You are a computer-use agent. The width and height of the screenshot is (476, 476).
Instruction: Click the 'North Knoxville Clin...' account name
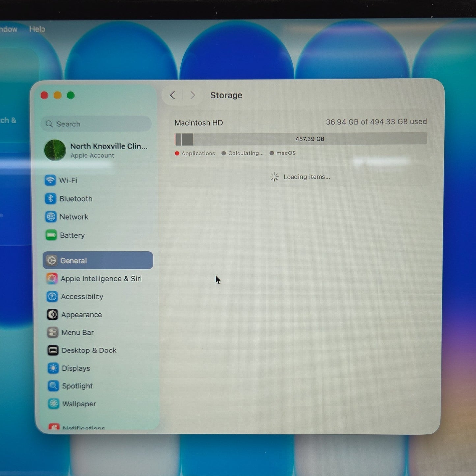pos(109,146)
